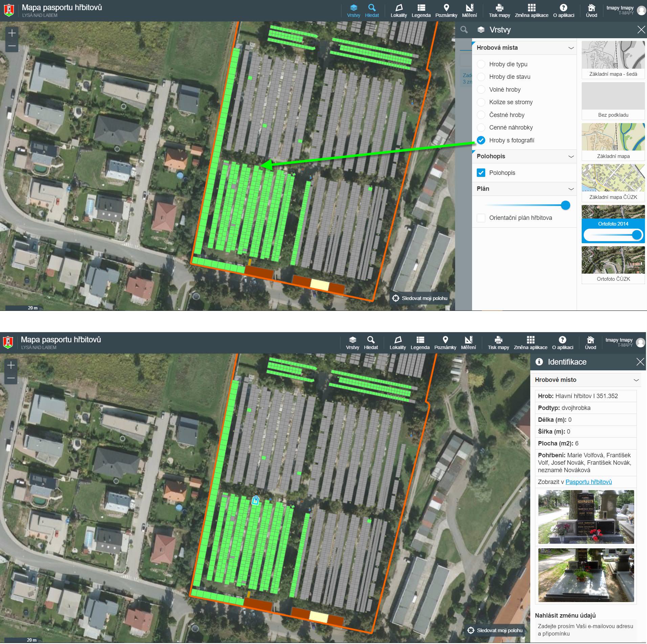Select the Hroby dle typu radio option

coord(481,64)
